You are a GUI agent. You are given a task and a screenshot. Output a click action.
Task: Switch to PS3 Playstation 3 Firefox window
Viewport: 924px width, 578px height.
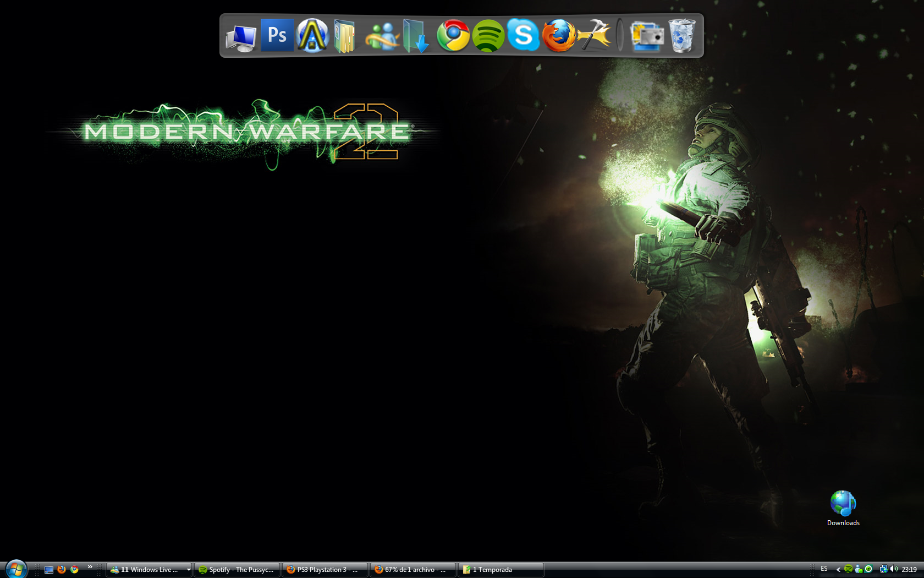[x=324, y=570]
